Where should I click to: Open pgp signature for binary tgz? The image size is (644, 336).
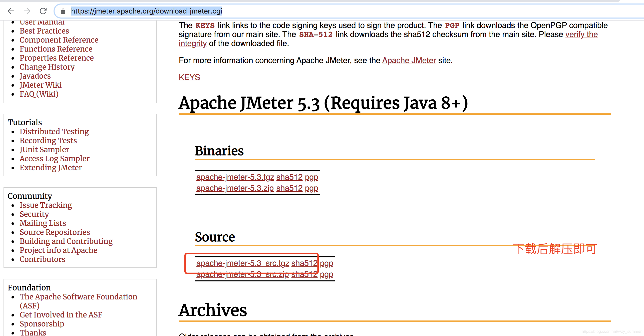point(311,177)
